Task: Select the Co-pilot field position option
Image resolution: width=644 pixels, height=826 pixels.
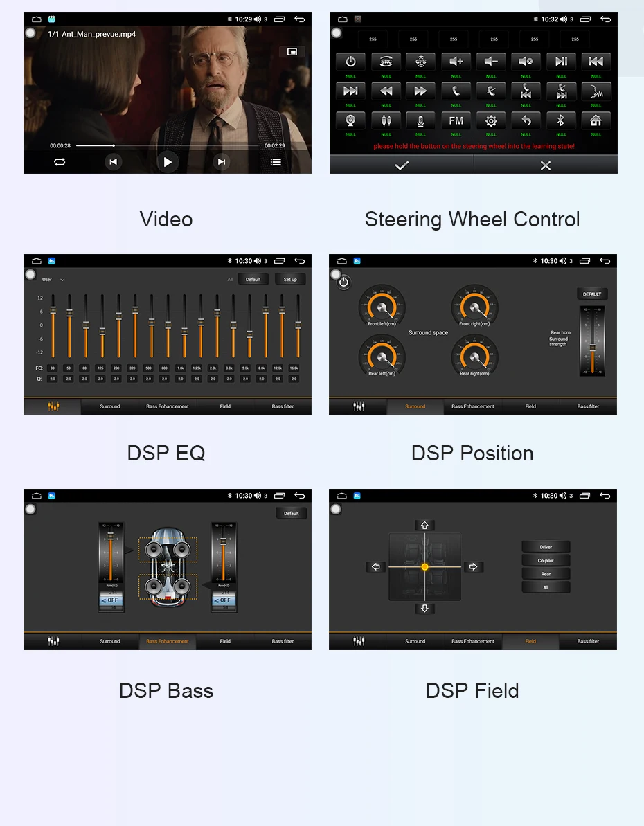Action: pyautogui.click(x=546, y=560)
